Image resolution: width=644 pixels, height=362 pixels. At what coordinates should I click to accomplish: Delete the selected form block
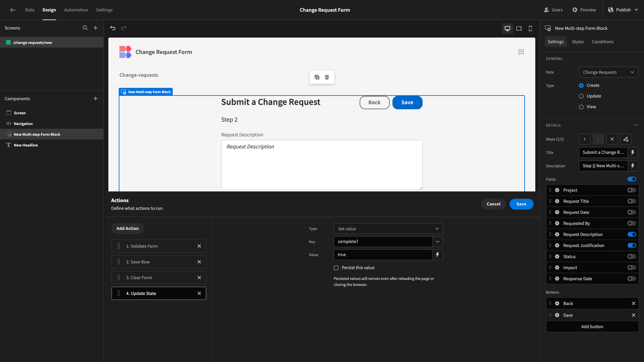(327, 77)
